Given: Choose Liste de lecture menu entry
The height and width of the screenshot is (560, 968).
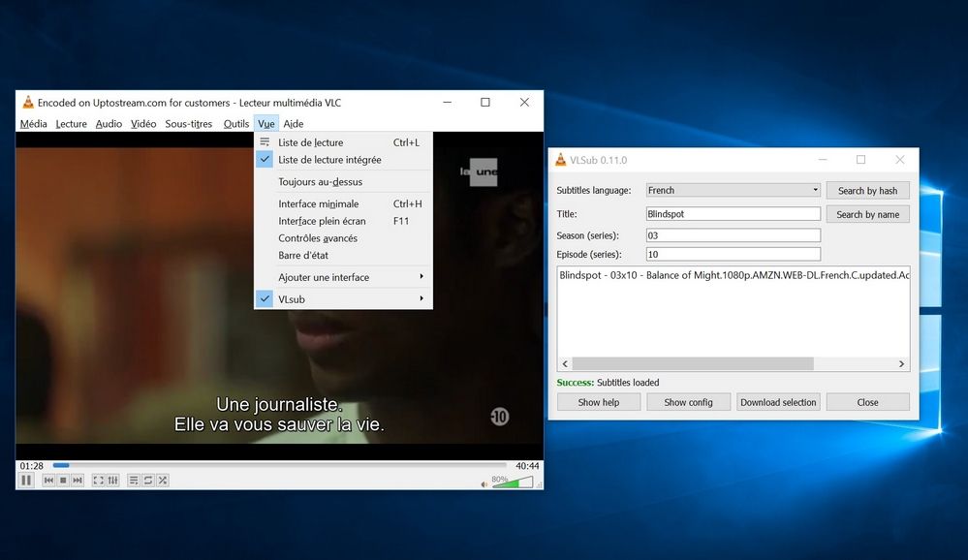Looking at the screenshot, I should 343,142.
